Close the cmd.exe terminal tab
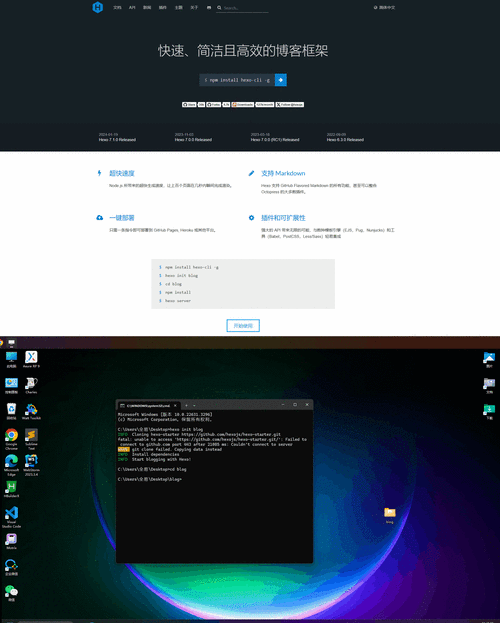Viewport: 500px width, 623px height. tap(175, 405)
